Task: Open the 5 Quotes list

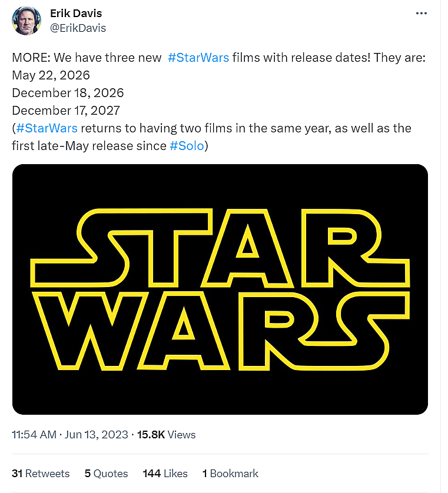Action: (106, 474)
